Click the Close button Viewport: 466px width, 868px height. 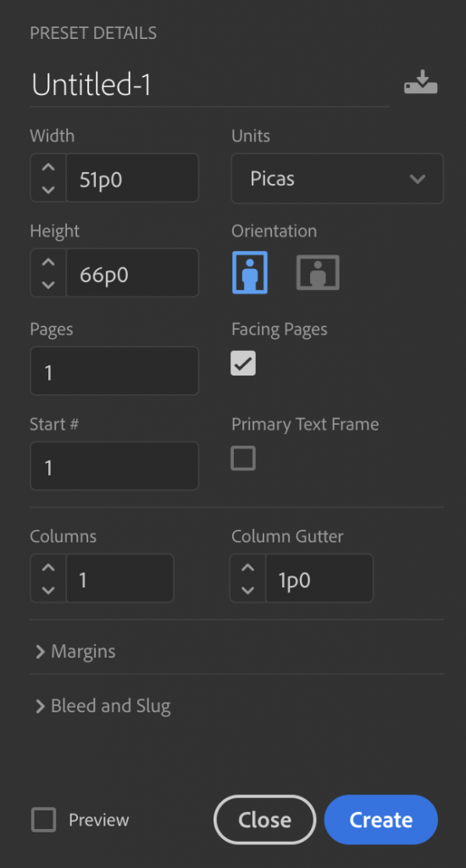click(264, 820)
